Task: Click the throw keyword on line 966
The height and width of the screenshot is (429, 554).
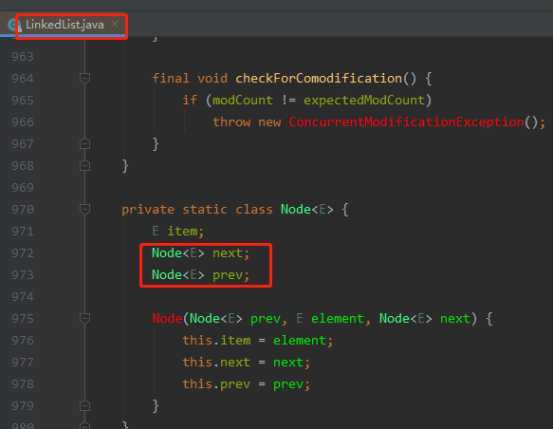Action: tap(232, 122)
